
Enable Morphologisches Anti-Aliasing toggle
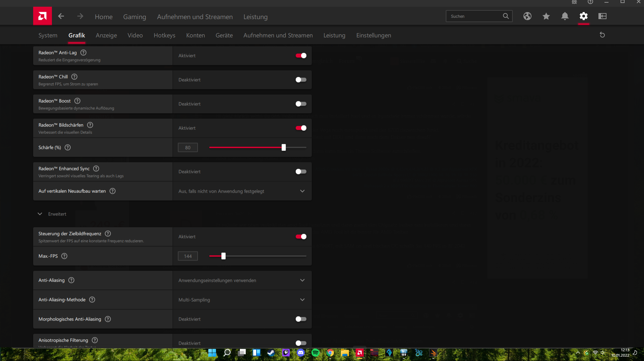pyautogui.click(x=301, y=319)
